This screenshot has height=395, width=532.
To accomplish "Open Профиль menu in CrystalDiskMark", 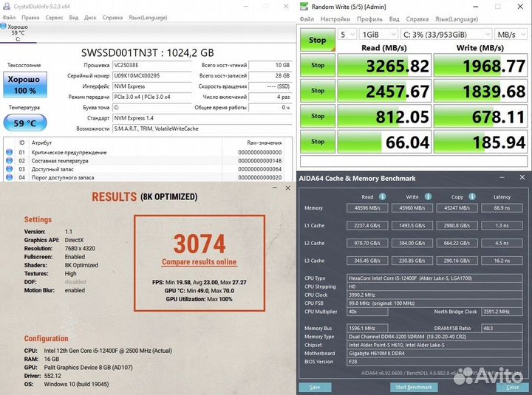I will tap(369, 19).
